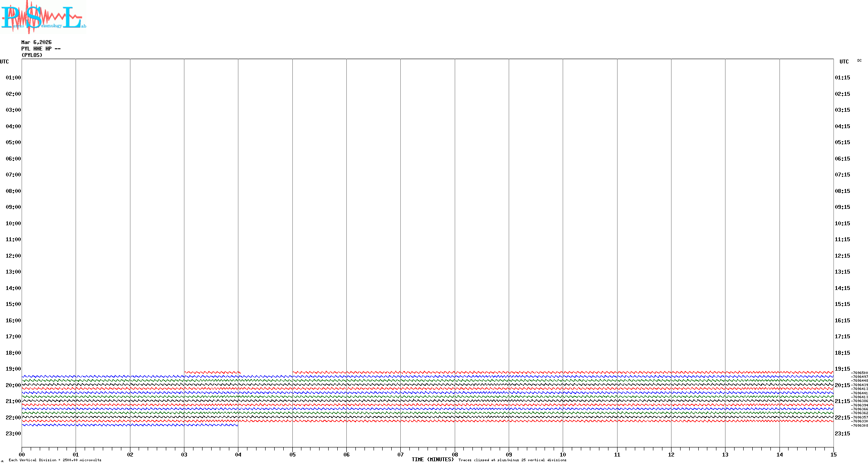Click the Traces clipped at plus/minus 25 divisions note

[512, 460]
